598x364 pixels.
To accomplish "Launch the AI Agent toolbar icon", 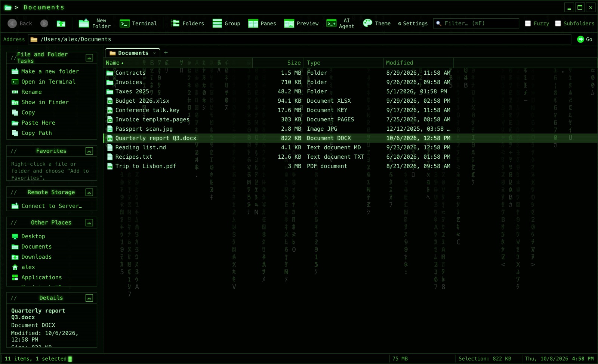I will [x=331, y=24].
